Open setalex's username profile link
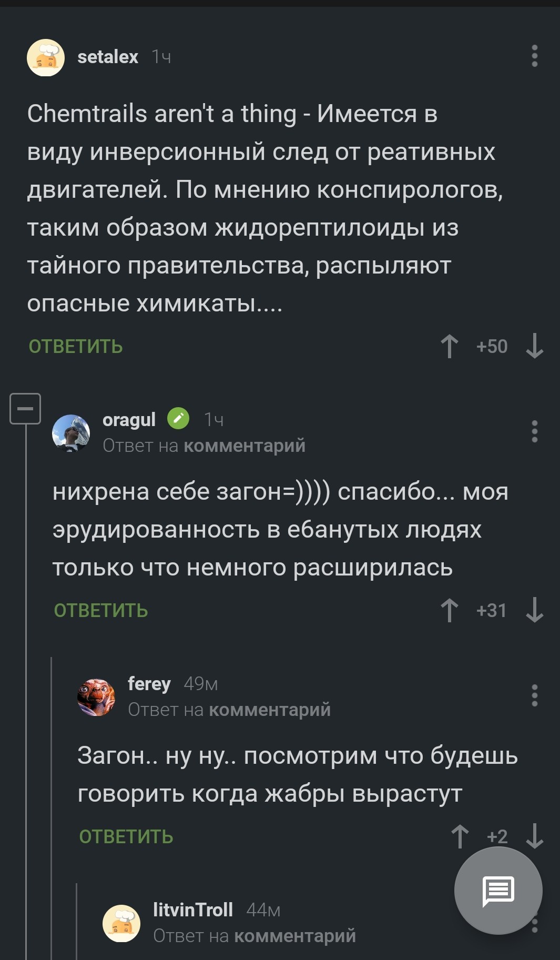 point(108,57)
